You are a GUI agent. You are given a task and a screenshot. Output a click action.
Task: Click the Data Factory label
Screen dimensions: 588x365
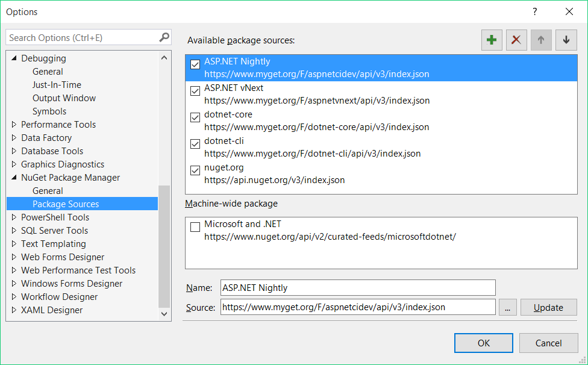(x=46, y=138)
